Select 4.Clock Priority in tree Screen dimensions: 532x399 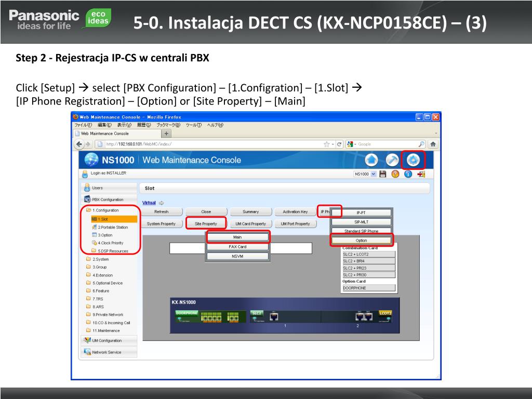click(108, 243)
